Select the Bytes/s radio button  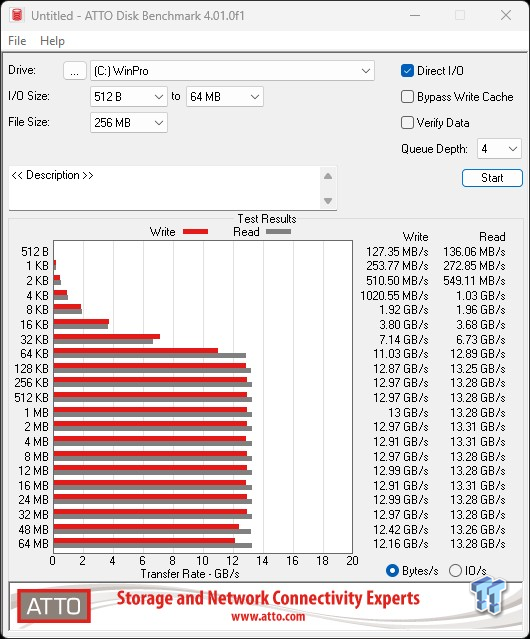[392, 571]
